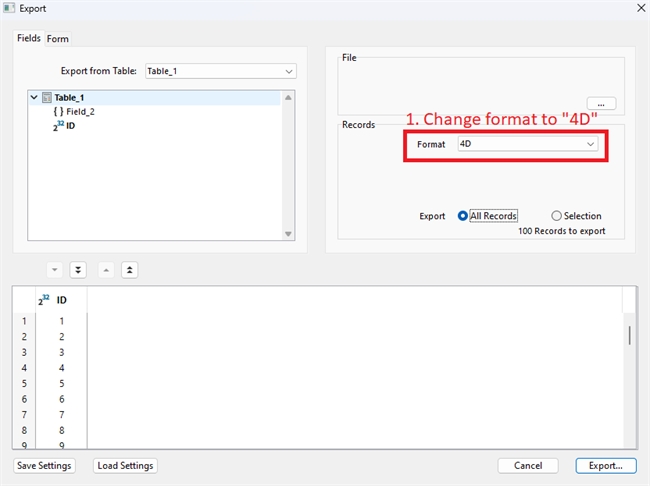Click the move field down arrow button
This screenshot has width=650, height=487.
pyautogui.click(x=55, y=270)
